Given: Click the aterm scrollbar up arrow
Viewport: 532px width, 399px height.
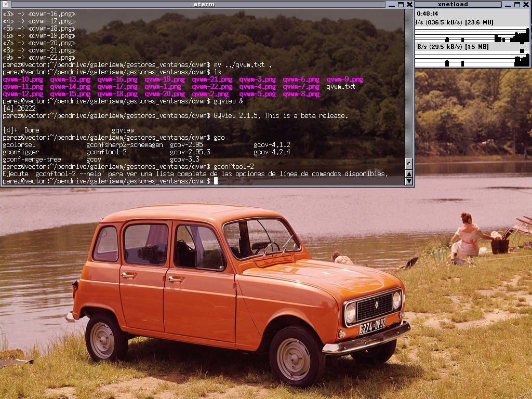Looking at the screenshot, I should (409, 174).
